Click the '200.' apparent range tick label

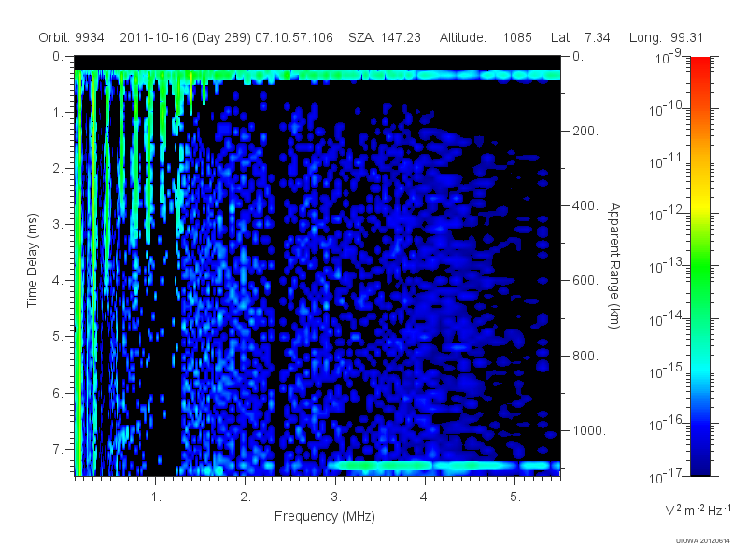585,131
